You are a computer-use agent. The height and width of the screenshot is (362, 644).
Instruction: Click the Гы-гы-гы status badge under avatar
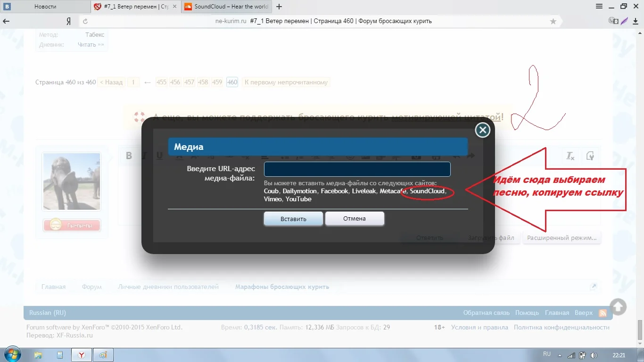coord(72,225)
